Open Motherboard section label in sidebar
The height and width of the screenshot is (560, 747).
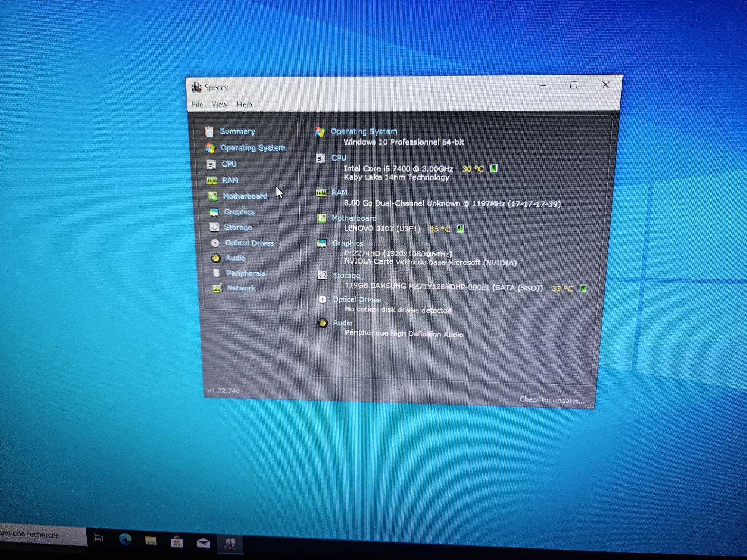245,196
